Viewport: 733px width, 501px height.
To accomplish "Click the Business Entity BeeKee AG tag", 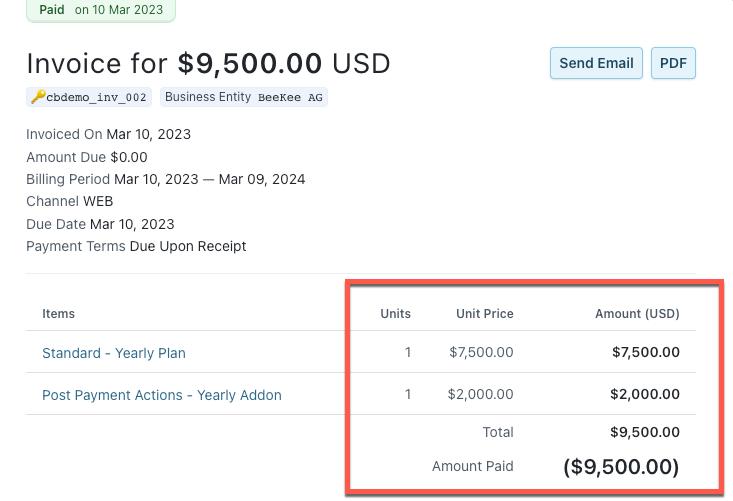I will coord(246,97).
